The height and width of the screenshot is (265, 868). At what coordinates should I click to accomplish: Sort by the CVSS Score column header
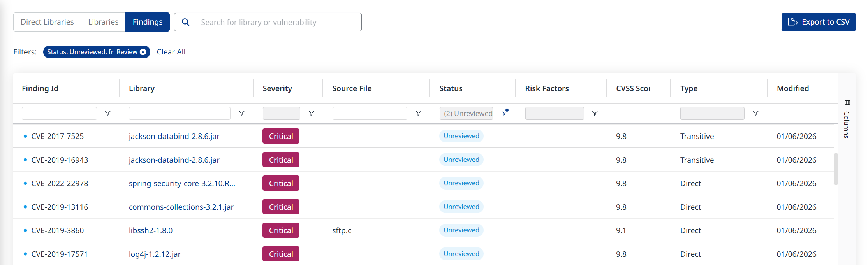(x=633, y=89)
